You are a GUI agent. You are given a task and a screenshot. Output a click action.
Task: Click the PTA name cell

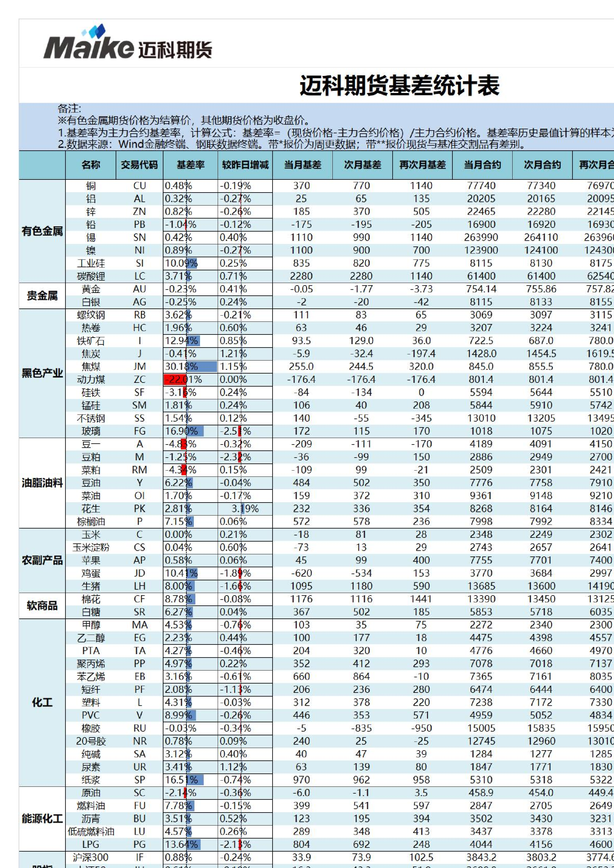tap(91, 651)
